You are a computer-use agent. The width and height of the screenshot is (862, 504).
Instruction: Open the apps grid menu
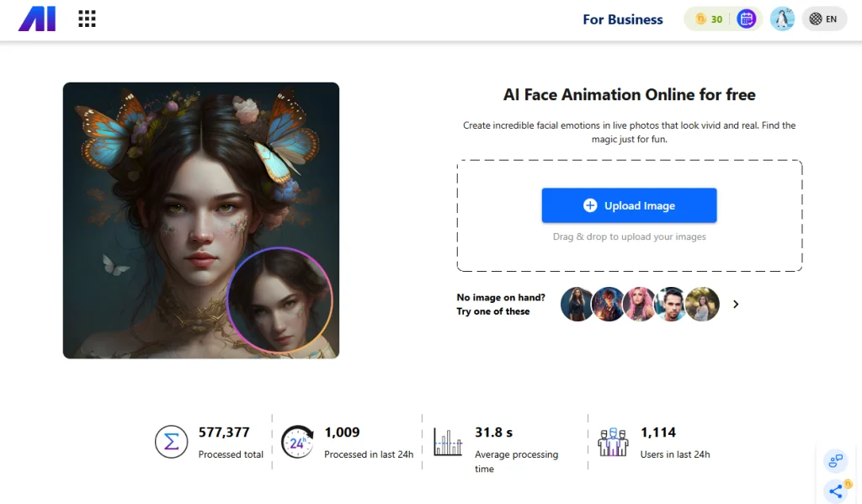[87, 19]
